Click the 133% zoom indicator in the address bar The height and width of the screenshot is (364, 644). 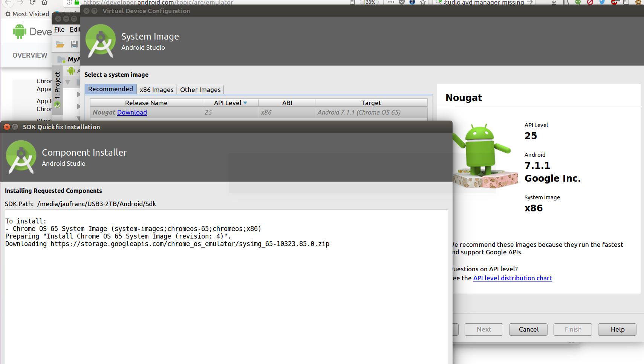[x=369, y=2]
